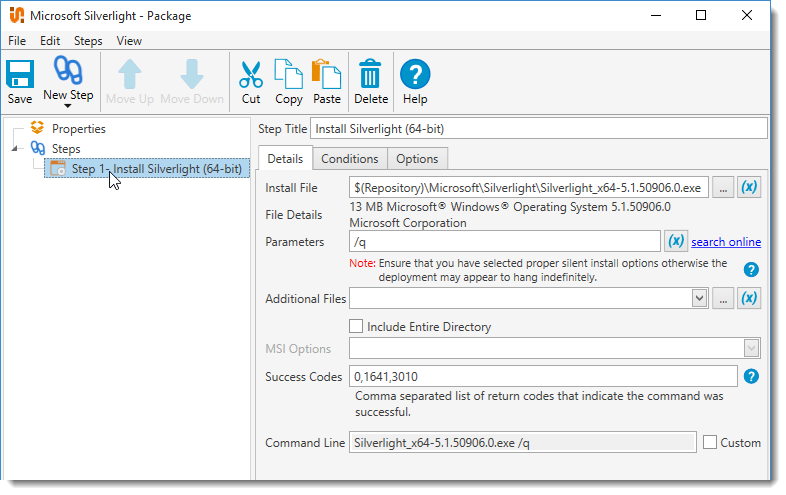The height and width of the screenshot is (495, 786).
Task: Click into the Success Codes input field
Action: [542, 376]
